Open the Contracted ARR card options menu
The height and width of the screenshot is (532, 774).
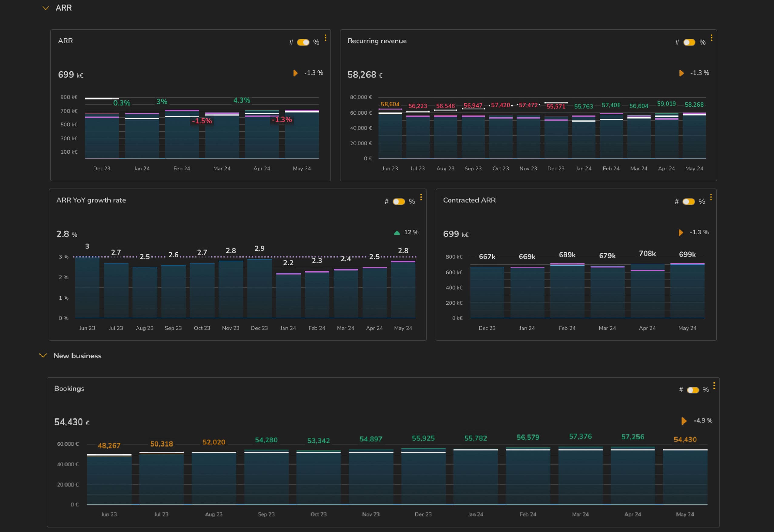[x=712, y=197]
